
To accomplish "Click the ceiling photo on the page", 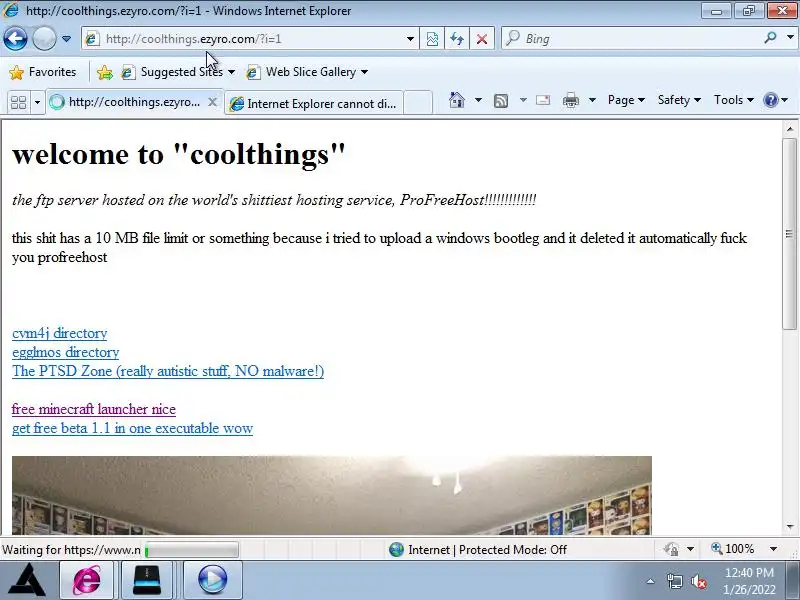I will 332,495.
